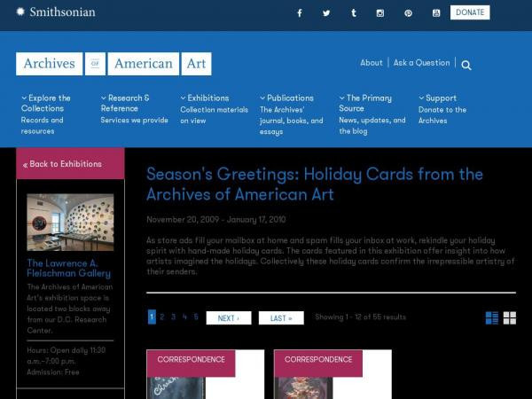Click the Smithsonian sunburst logo

pos(20,12)
